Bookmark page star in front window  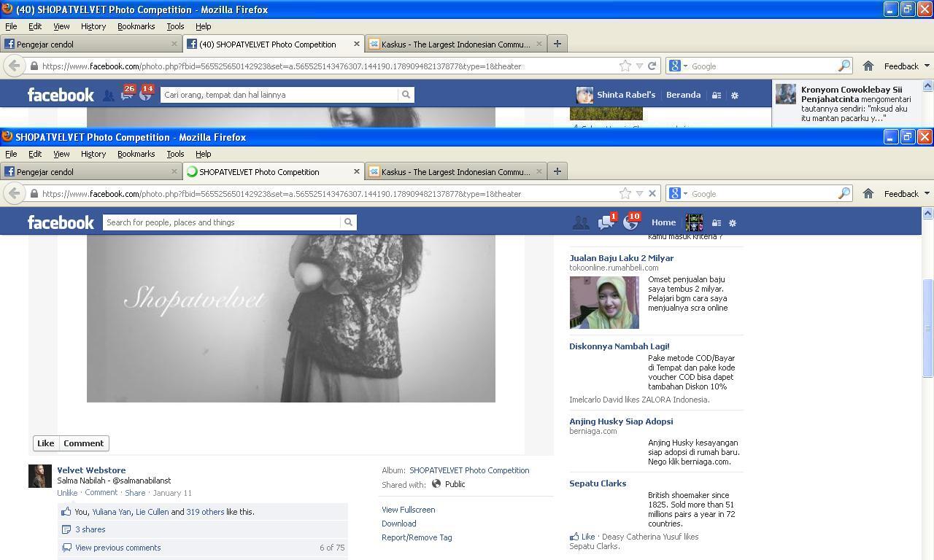point(625,194)
